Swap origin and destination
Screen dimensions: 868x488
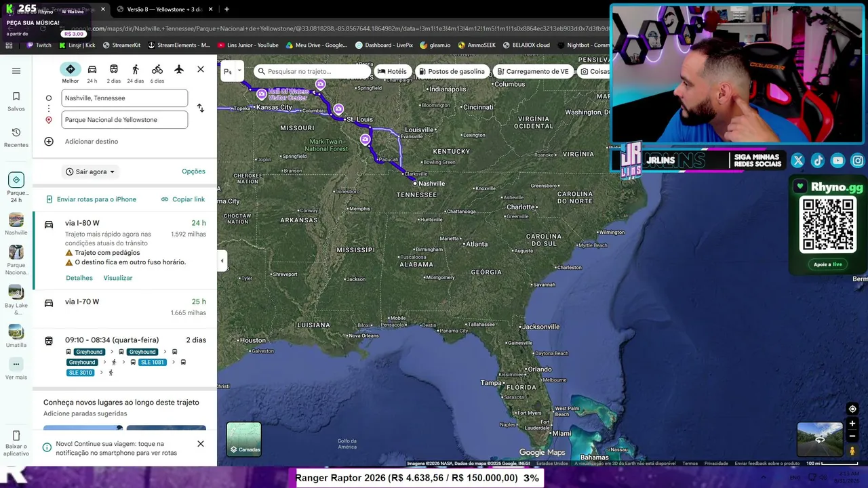pos(201,108)
